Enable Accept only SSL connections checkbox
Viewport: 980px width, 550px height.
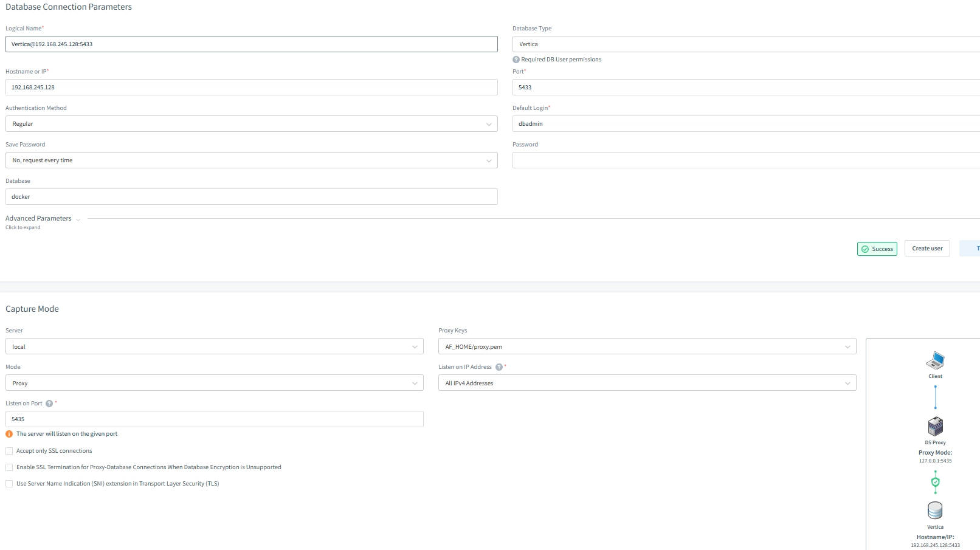[9, 451]
